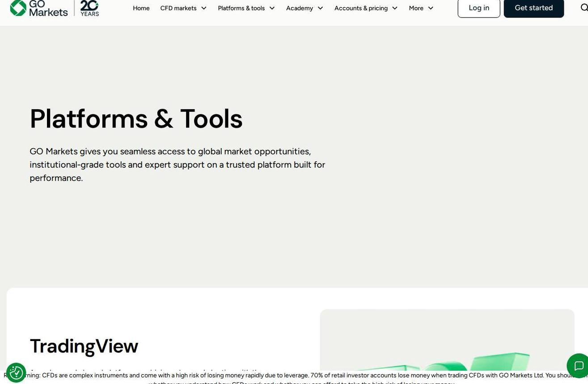This screenshot has height=384, width=588.
Task: Expand the CFD markets dropdown
Action: tap(183, 8)
